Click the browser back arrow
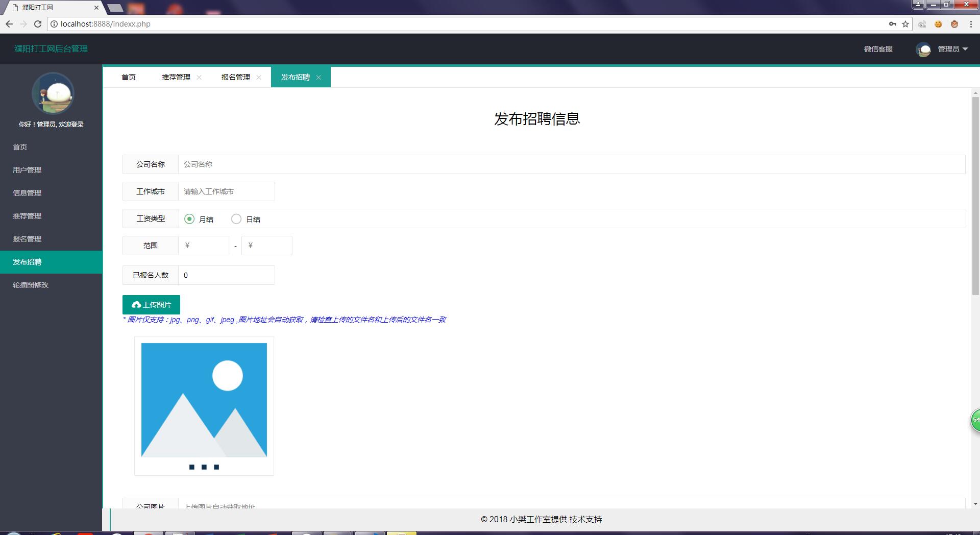The width and height of the screenshot is (980, 535). click(9, 24)
